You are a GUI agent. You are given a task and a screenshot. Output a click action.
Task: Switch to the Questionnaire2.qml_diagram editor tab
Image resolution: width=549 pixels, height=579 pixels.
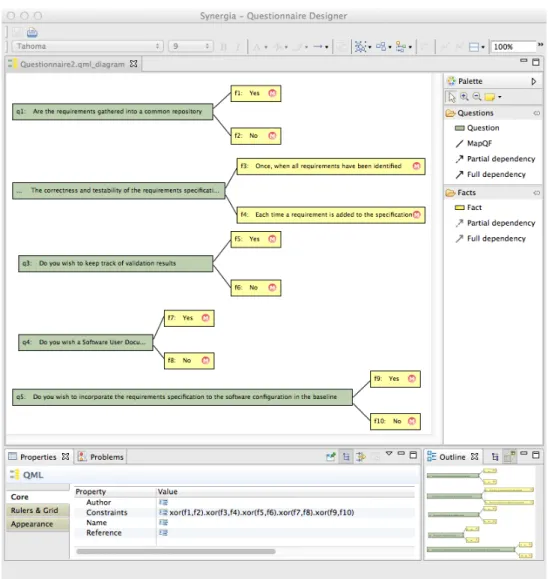tap(72, 64)
